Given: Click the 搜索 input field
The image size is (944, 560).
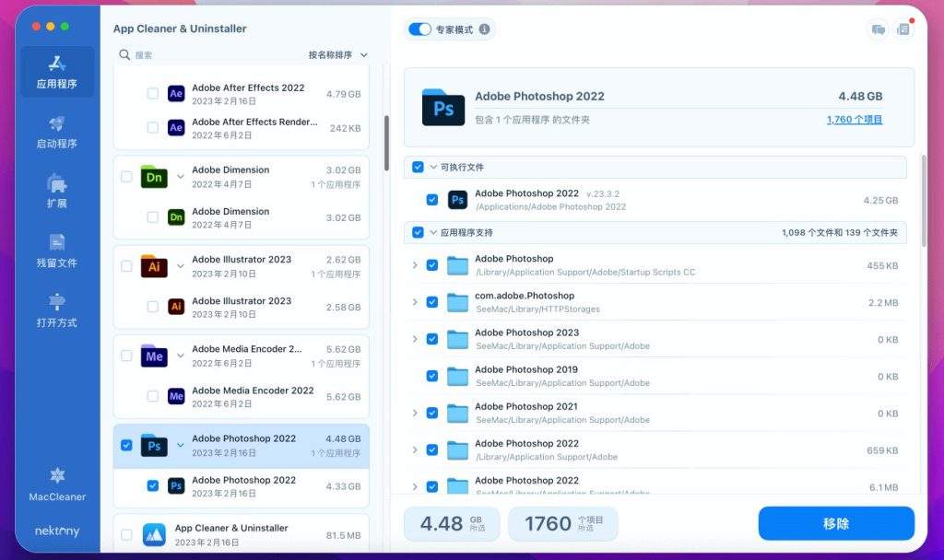Looking at the screenshot, I should click(x=212, y=55).
